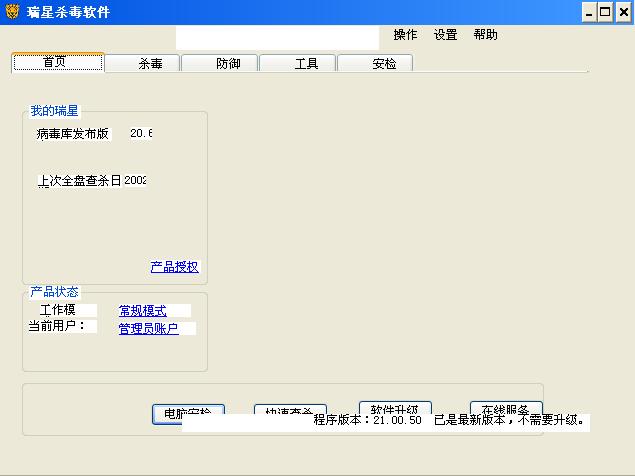Click the 程序版本：21.00.50 text

point(368,421)
